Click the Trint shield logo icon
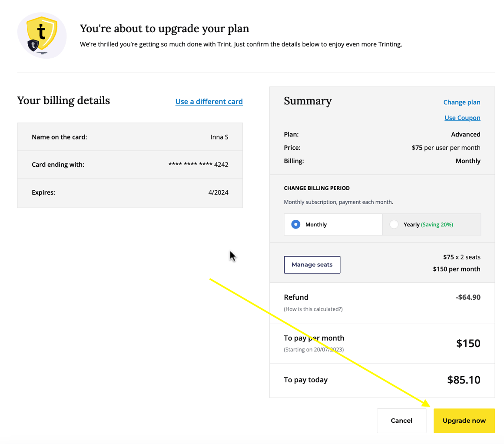Image resolution: width=504 pixels, height=444 pixels. [42, 35]
